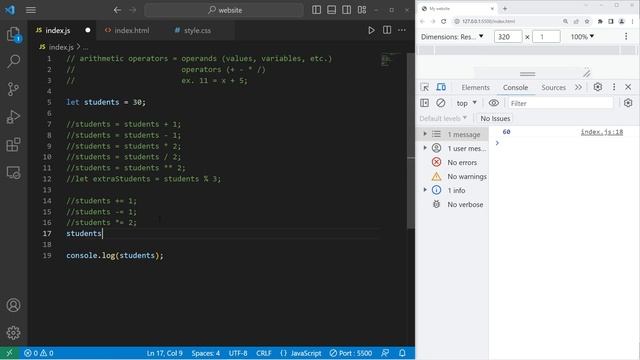This screenshot has width=640, height=360.
Task: Click the feedback icon in the status bar
Action: pos(385,353)
